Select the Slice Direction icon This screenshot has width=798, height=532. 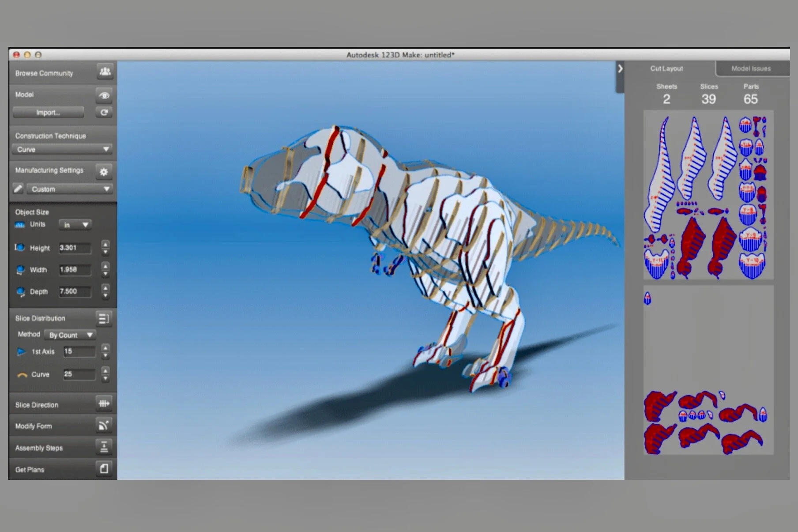[104, 404]
